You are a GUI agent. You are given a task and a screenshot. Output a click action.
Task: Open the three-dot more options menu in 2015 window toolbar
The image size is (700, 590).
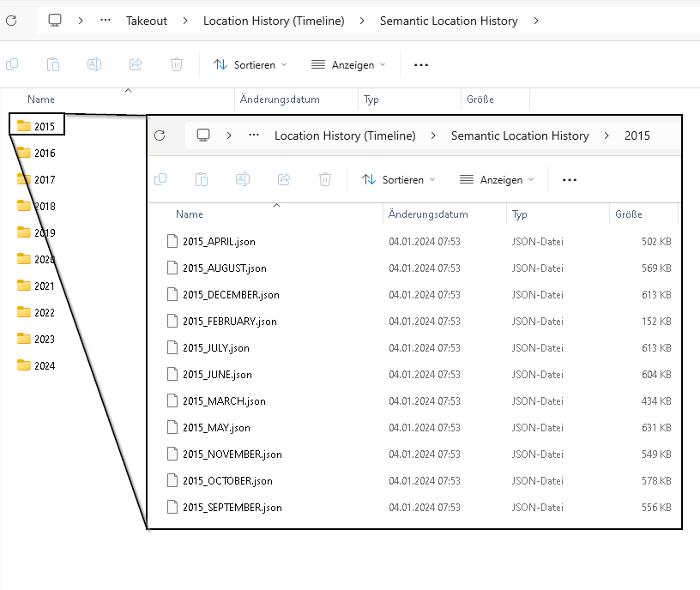click(570, 180)
